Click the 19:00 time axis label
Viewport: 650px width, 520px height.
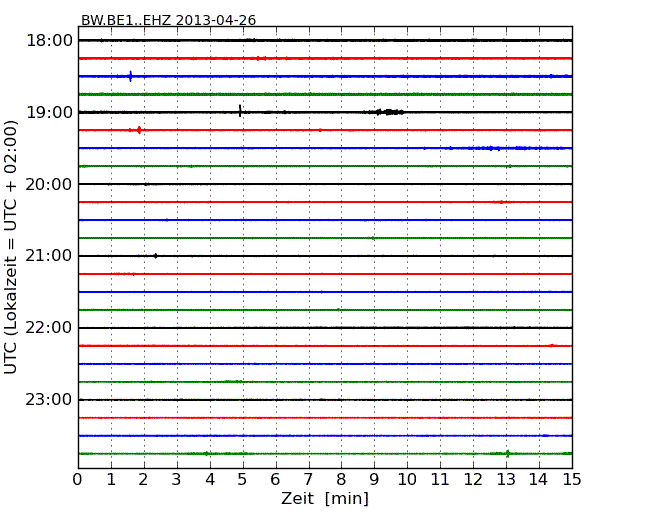[49, 112]
